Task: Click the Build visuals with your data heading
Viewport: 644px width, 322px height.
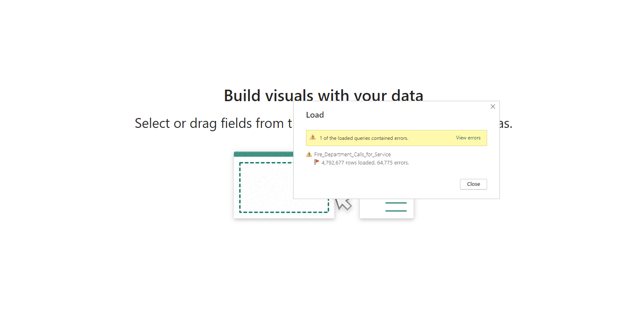Action: click(324, 95)
